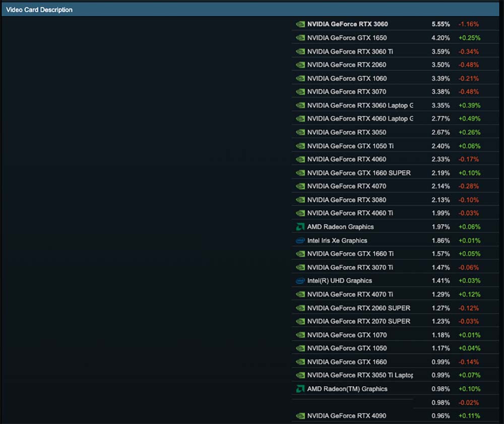504x424 pixels.
Task: Click the NVIDIA icon beside GeForce RTX 4070
Action: click(x=300, y=186)
